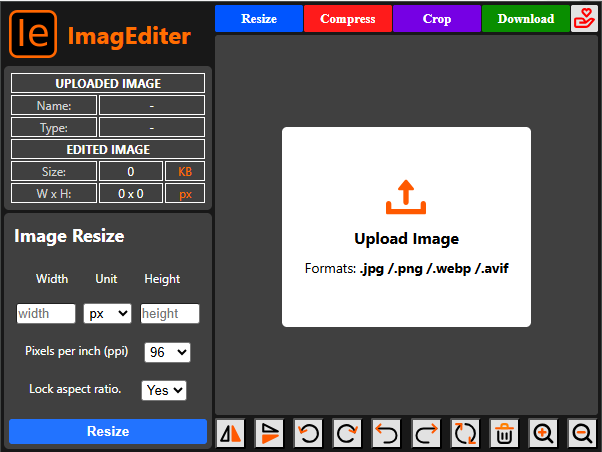Focus the height input field
Image resolution: width=602 pixels, height=452 pixels.
(170, 314)
